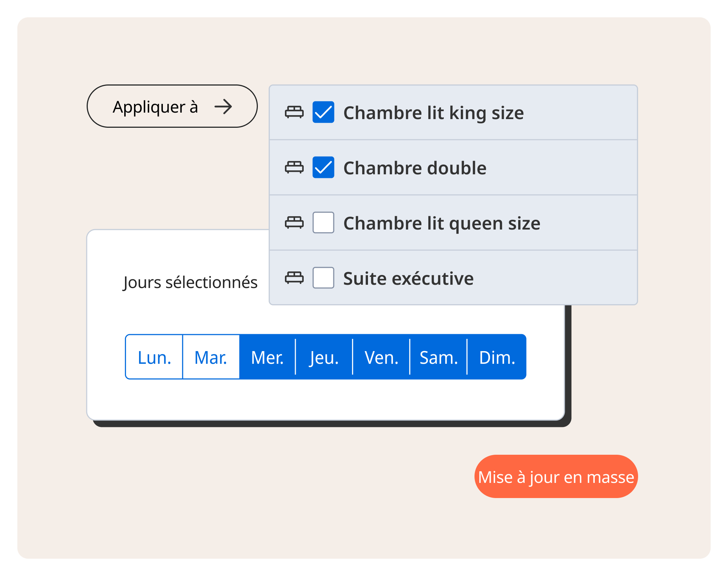
Task: Click bed icon beside Chambre double
Action: tap(294, 167)
